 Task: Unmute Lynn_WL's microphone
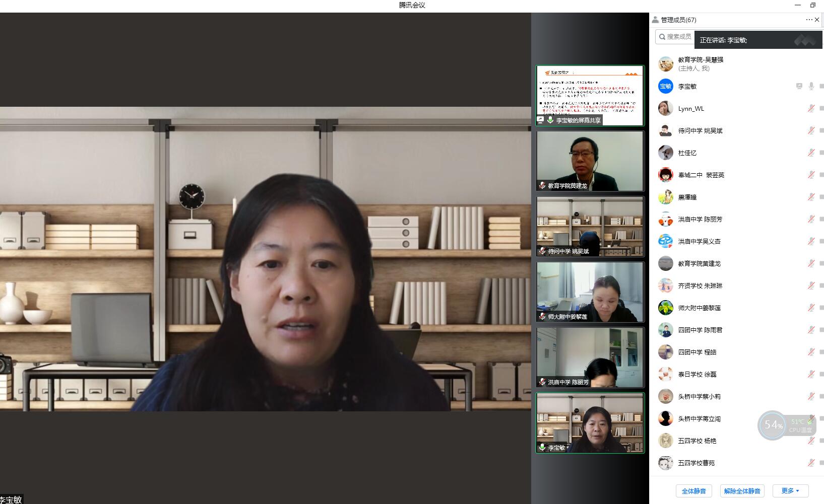coord(811,108)
